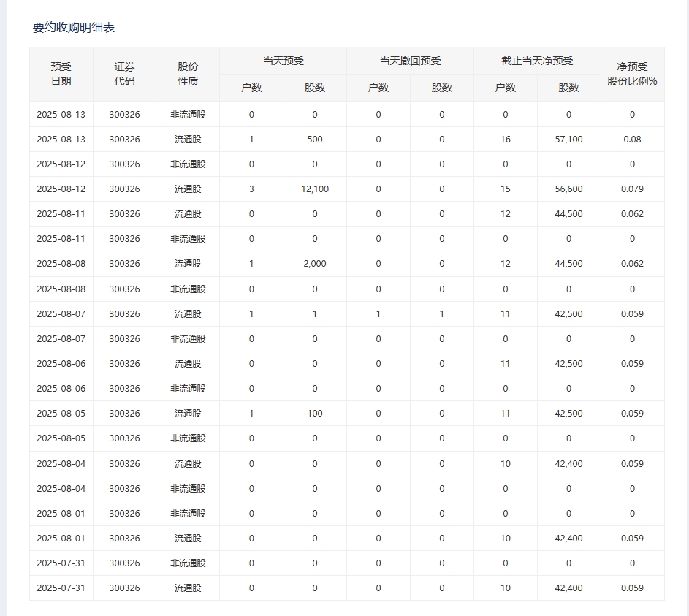Click 流通股 in the 2025-08-08 row
The image size is (689, 616).
point(188,264)
